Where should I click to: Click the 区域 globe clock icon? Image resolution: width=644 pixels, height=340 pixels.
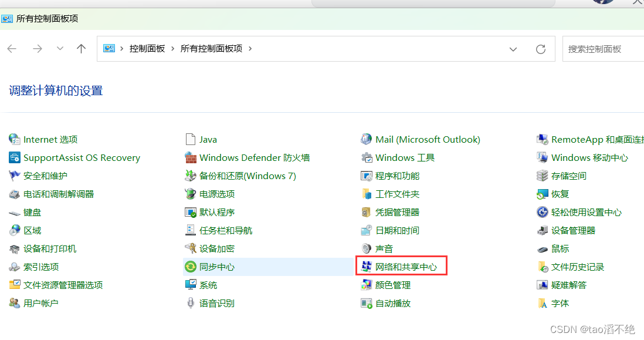click(15, 230)
